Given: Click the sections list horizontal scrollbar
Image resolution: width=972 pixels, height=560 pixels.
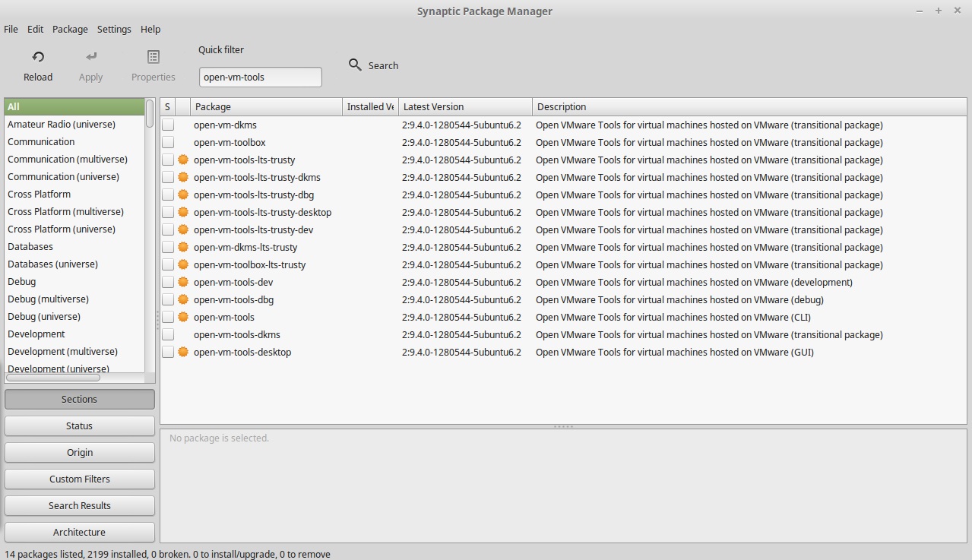Looking at the screenshot, I should 53,377.
